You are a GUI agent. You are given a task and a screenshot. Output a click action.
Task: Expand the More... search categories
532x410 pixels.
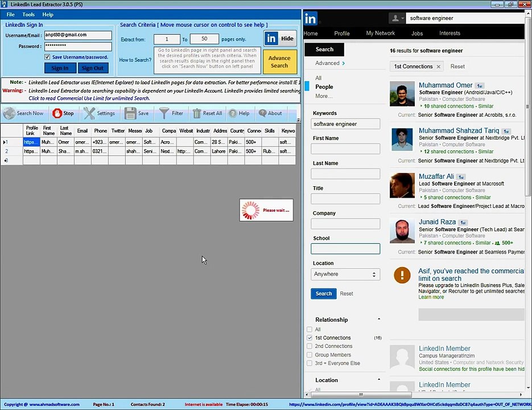pos(324,96)
